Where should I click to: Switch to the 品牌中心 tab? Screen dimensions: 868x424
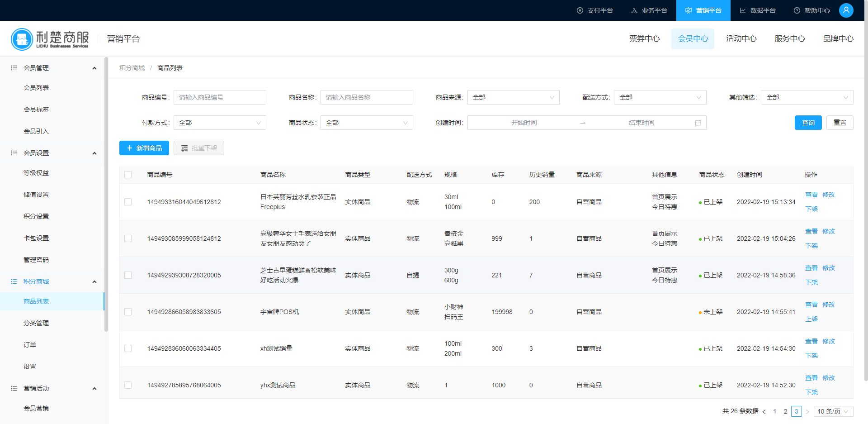point(838,39)
